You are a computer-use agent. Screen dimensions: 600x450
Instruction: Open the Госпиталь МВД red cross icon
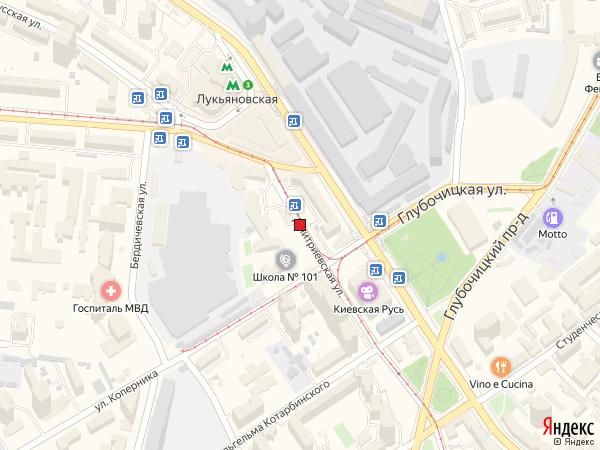[x=111, y=291]
